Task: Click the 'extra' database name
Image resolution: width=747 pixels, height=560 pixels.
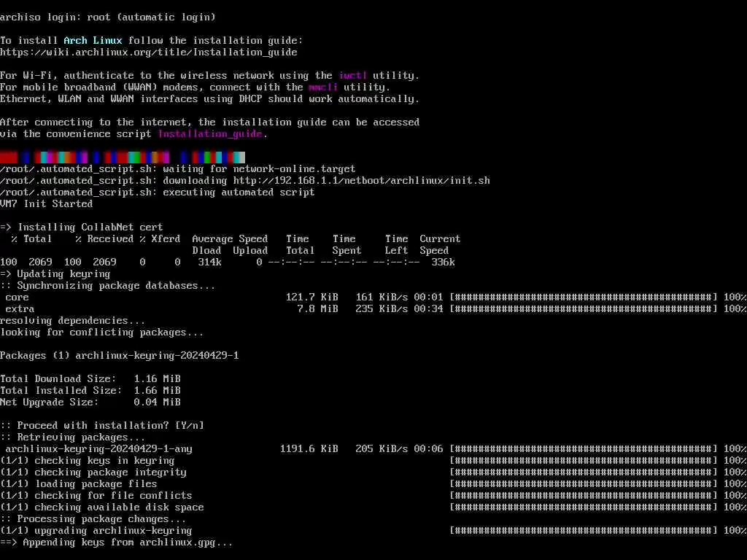Action: [x=20, y=309]
